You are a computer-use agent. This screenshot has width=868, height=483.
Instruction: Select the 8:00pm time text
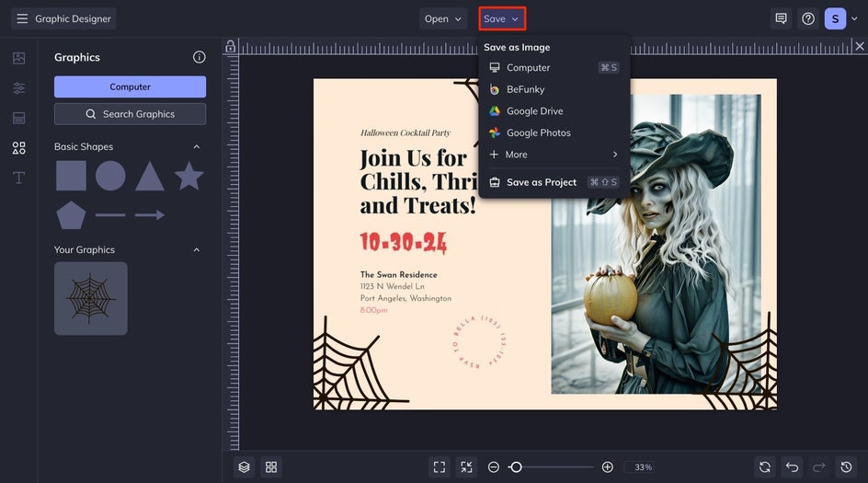(373, 310)
